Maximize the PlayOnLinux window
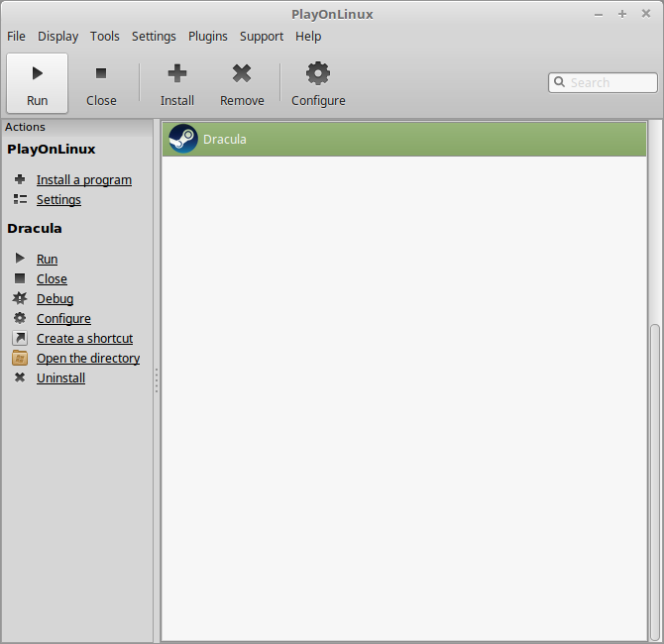The image size is (664, 644). click(622, 15)
